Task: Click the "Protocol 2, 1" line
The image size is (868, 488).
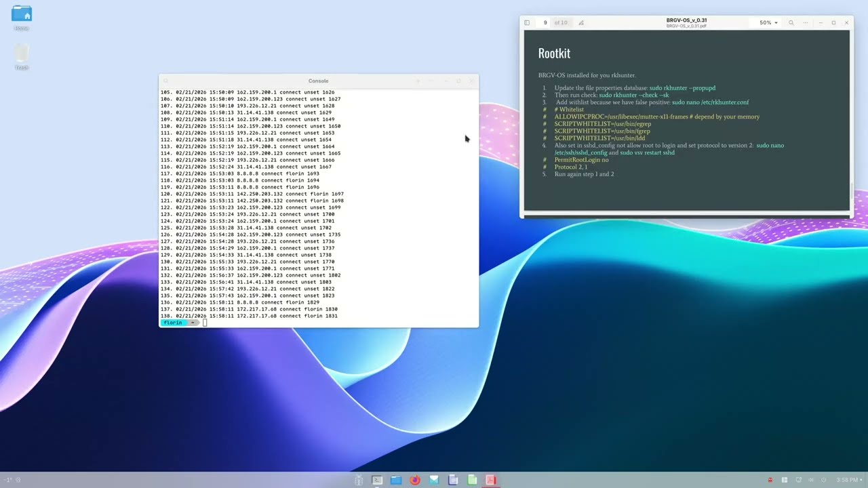Action: (570, 167)
